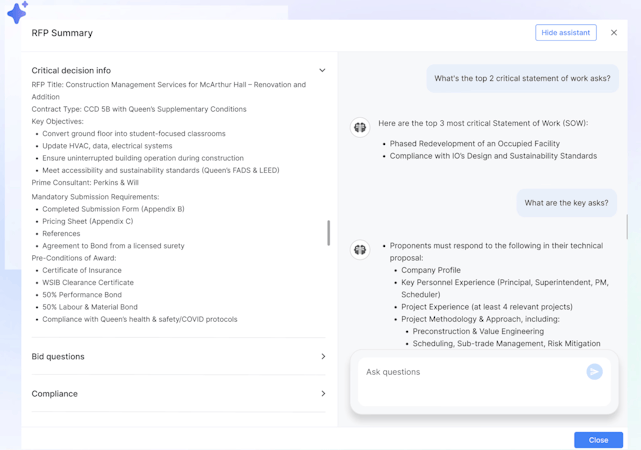641x450 pixels.
Task: Click the chat conversation scrollbar
Action: pos(627,226)
